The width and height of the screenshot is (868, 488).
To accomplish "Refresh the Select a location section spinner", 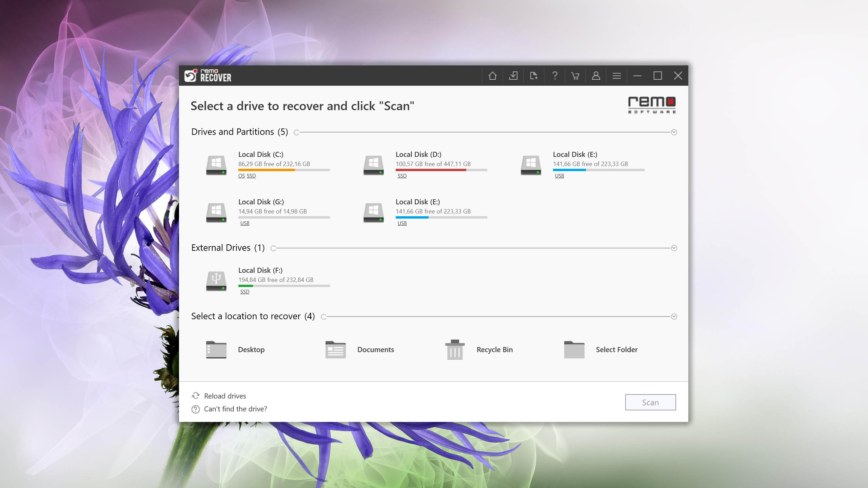I will click(x=323, y=317).
